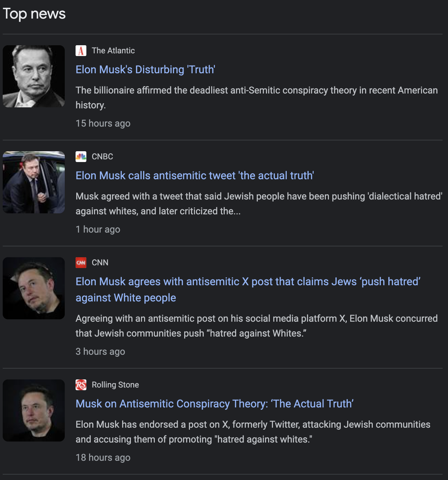The height and width of the screenshot is (480, 448).
Task: Click the red CNN logo icon
Action: coord(81,263)
